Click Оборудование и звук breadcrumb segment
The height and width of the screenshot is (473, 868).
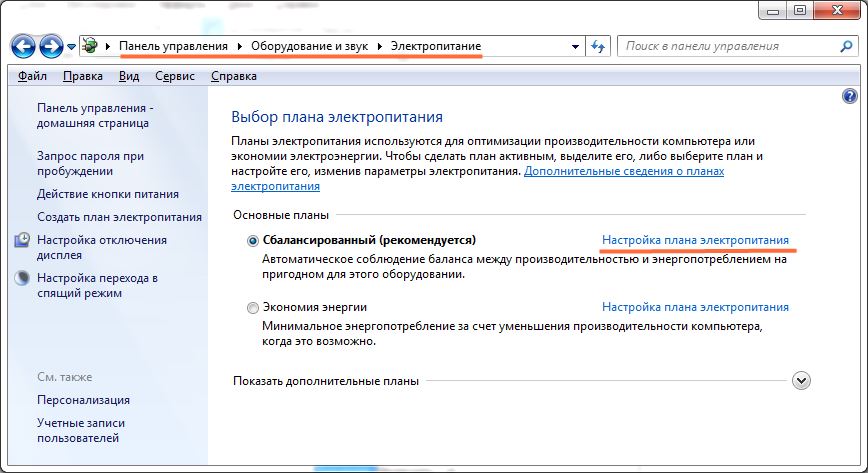tap(309, 46)
